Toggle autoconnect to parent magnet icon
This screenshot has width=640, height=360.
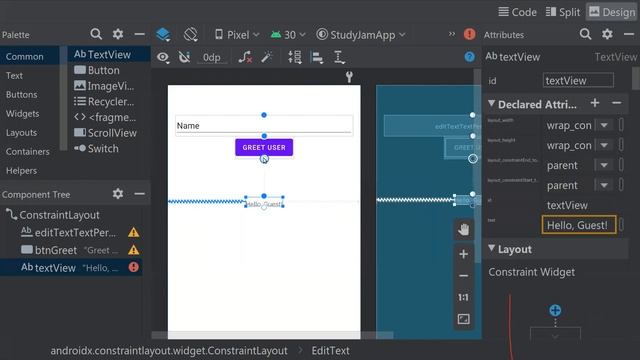(x=184, y=57)
